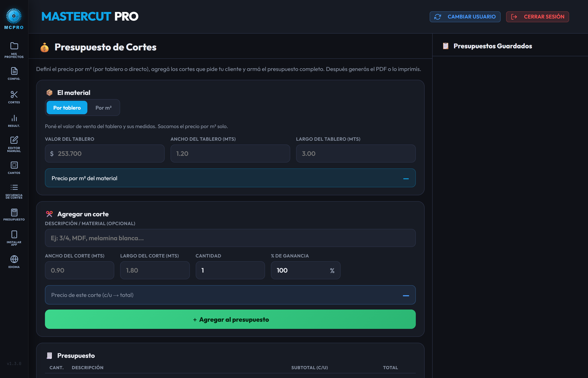The image size is (588, 378).
Task: Click the Agregar un corte section title
Action: pyautogui.click(x=83, y=214)
